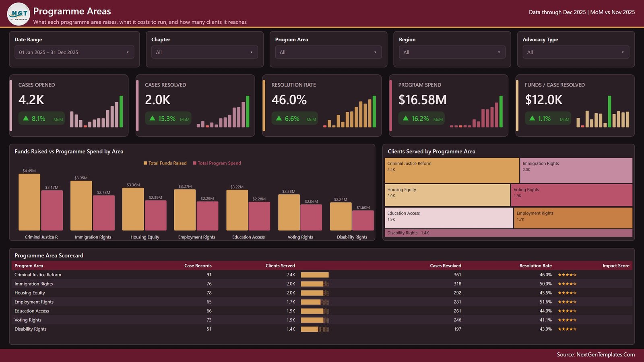Click the Program Spend 16.2% green up arrow
This screenshot has width=644, height=362.
(x=406, y=118)
